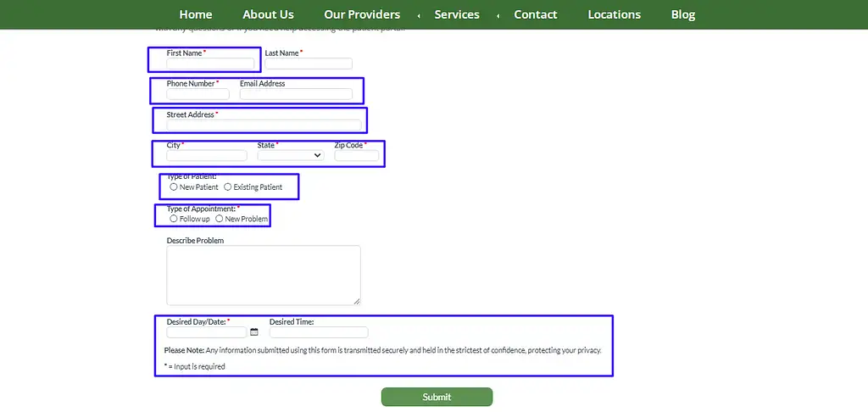Click the '* = Input is required' note
The width and height of the screenshot is (868, 412).
(194, 366)
